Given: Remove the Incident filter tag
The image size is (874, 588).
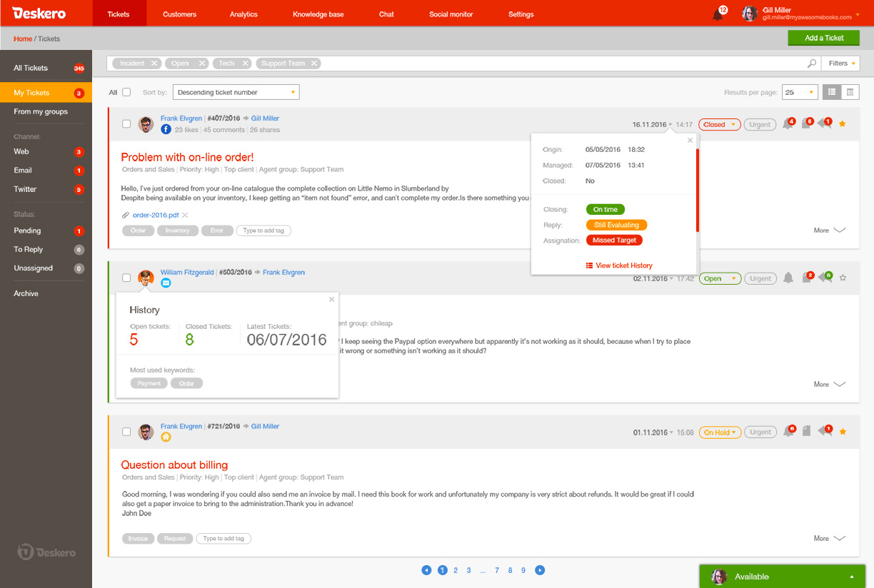Looking at the screenshot, I should click(x=155, y=64).
